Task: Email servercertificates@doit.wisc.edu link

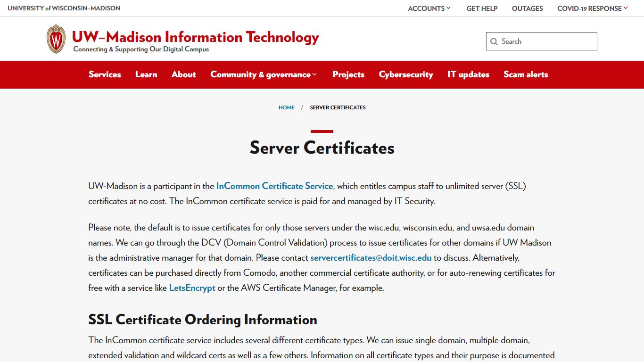Action: [x=371, y=258]
